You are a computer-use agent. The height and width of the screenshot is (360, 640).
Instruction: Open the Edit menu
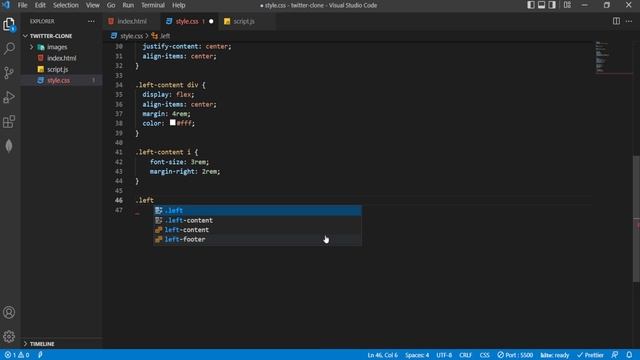tap(40, 5)
